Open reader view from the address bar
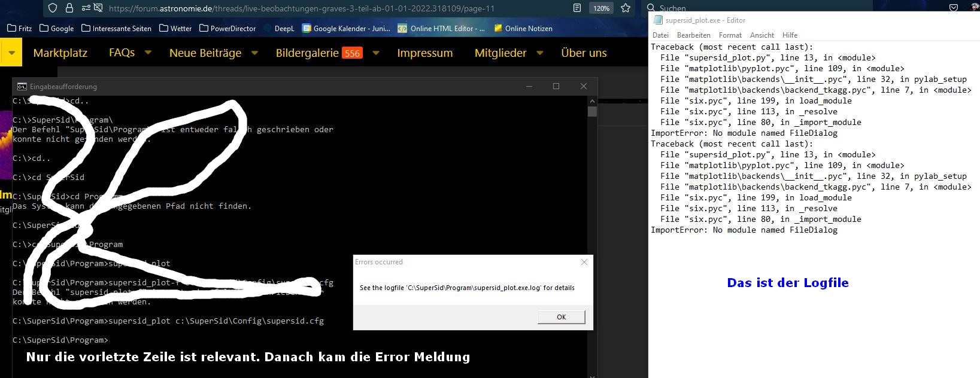980x378 pixels. point(577,8)
